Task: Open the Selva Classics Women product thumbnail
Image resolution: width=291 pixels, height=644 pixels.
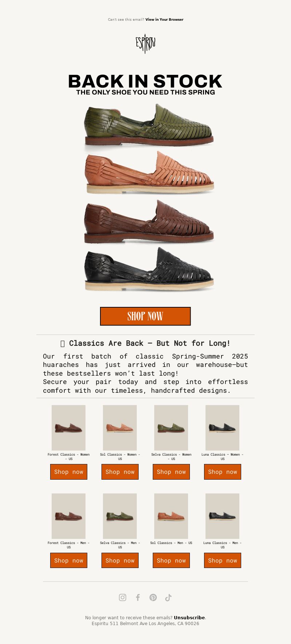Action: coord(171,428)
